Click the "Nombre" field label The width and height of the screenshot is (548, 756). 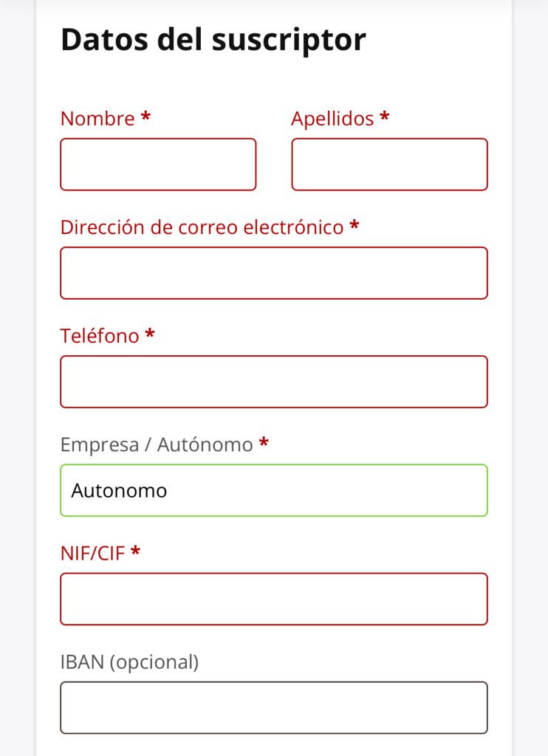(97, 119)
